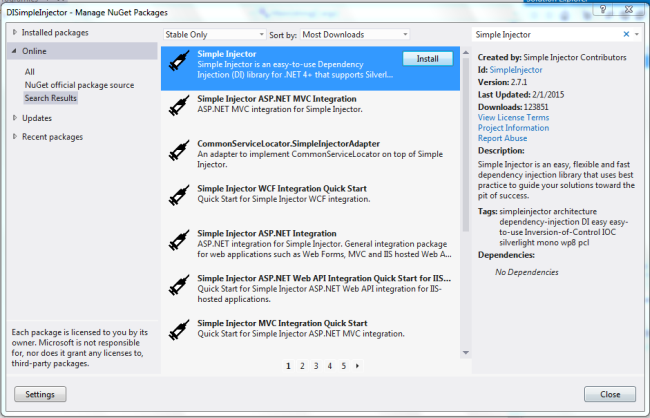Expand the Updates section
Image resolution: width=650 pixels, height=418 pixels.
[x=15, y=118]
